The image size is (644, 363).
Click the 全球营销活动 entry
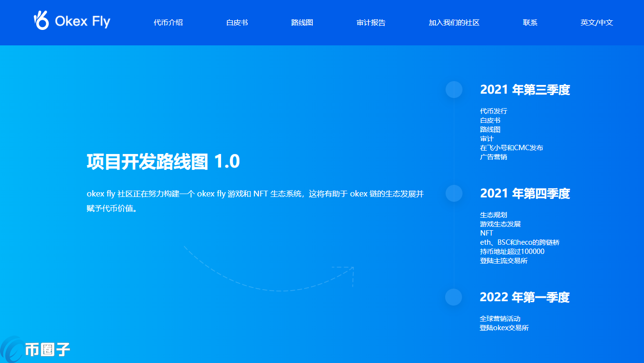click(x=500, y=319)
